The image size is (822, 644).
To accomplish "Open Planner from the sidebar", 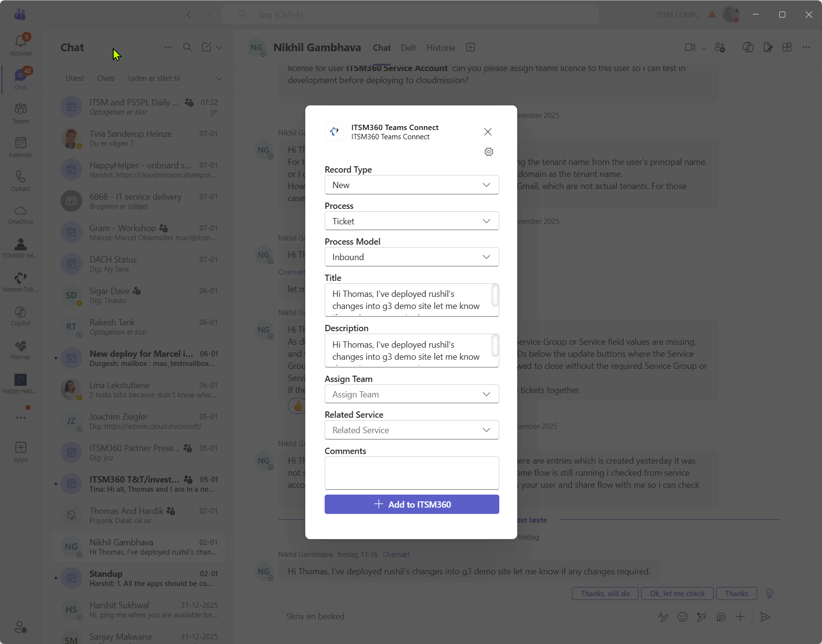I will tap(20, 349).
